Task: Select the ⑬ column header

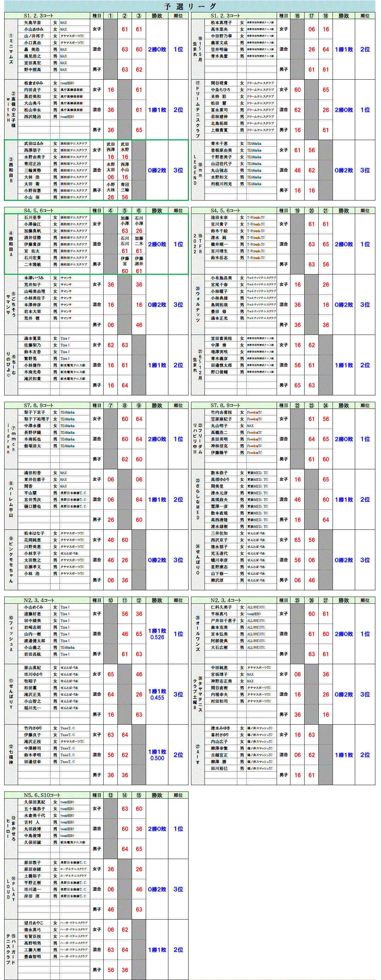Action: (110, 795)
